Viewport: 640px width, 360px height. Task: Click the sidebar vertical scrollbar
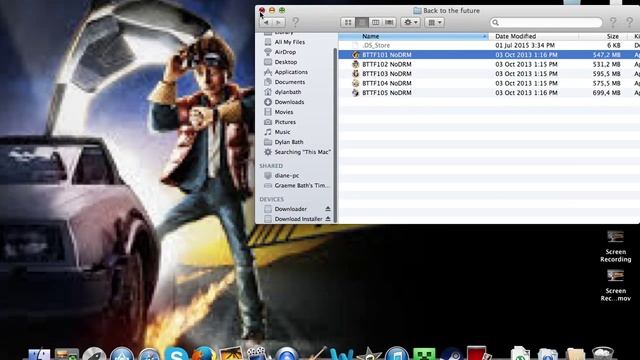tap(336, 135)
